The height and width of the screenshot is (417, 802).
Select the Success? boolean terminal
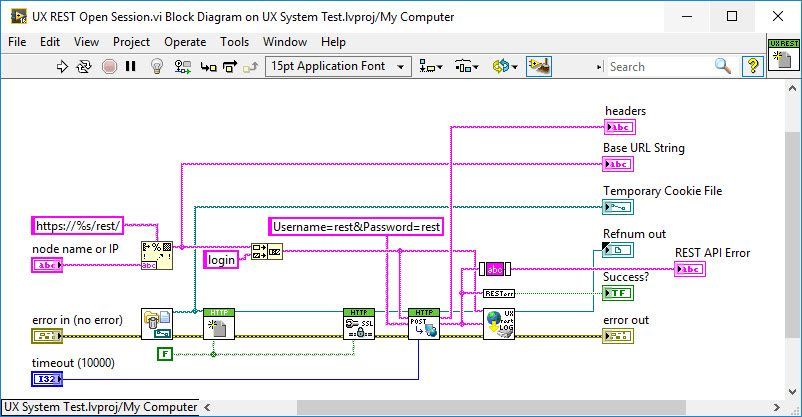(618, 293)
